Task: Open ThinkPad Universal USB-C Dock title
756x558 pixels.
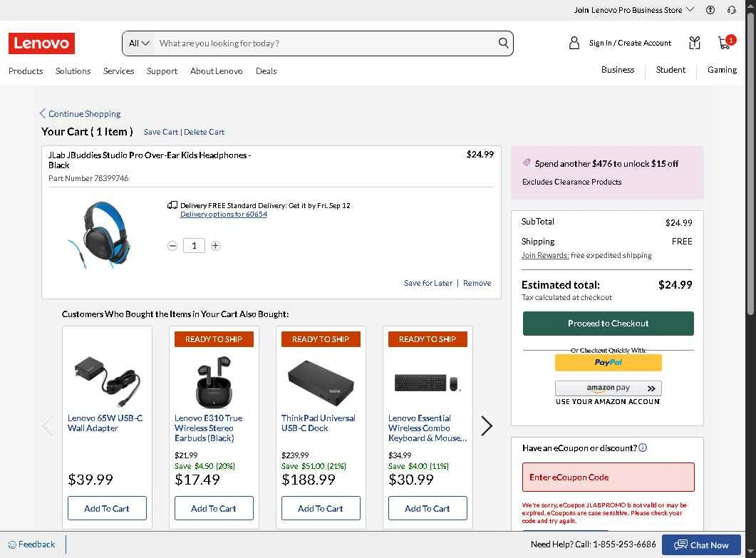Action: [x=319, y=423]
